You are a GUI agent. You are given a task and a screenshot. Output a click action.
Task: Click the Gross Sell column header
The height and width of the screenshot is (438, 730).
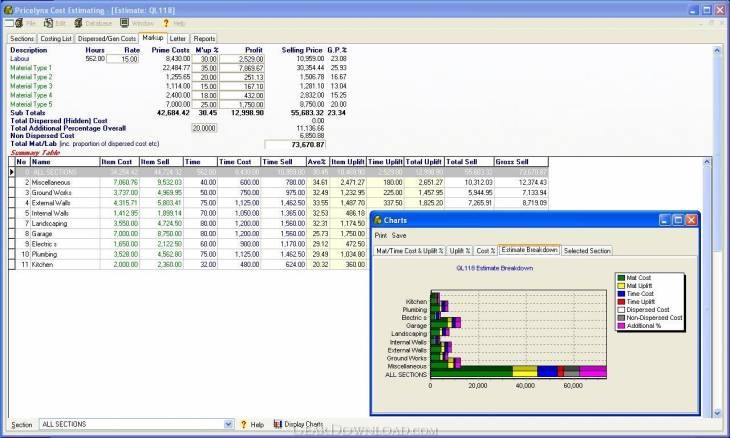coord(521,162)
